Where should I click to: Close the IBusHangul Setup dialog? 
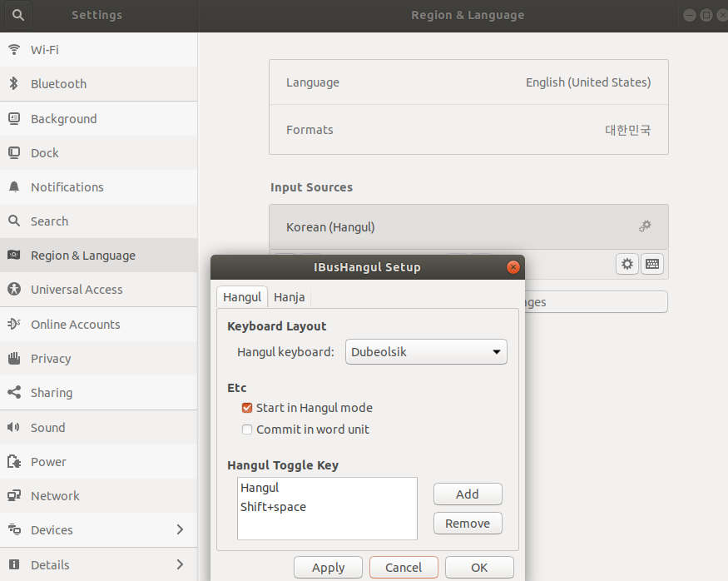pyautogui.click(x=513, y=267)
